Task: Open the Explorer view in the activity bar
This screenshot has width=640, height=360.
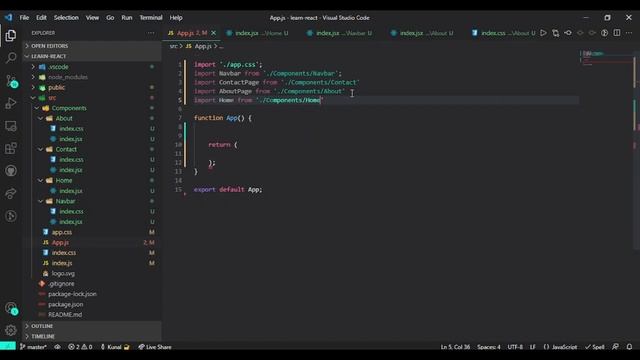Action: pyautogui.click(x=11, y=36)
